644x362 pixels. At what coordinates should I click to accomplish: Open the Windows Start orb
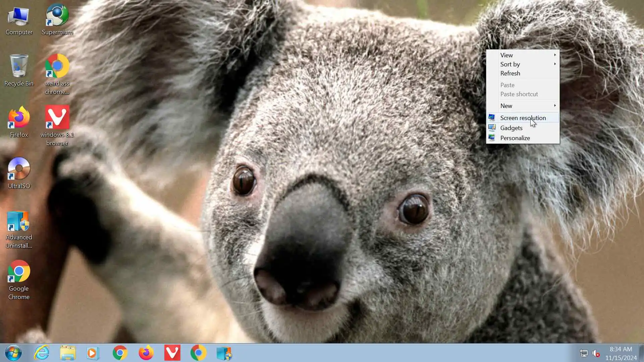coord(13,353)
